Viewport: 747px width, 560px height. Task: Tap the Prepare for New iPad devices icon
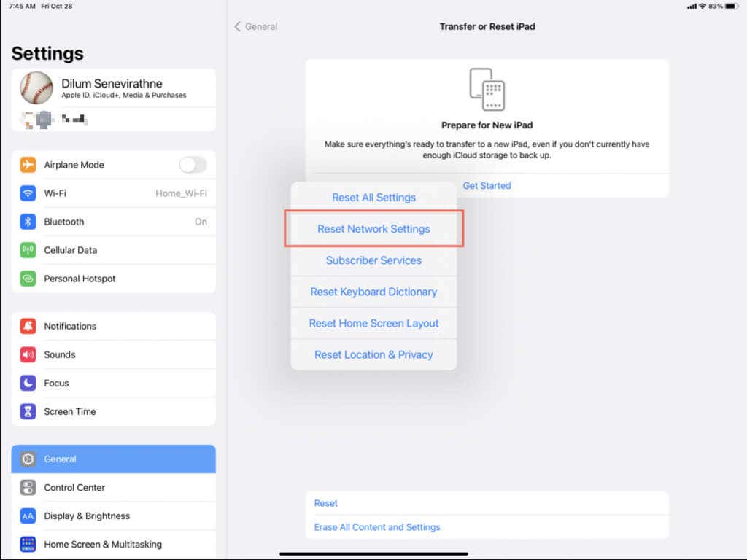487,90
